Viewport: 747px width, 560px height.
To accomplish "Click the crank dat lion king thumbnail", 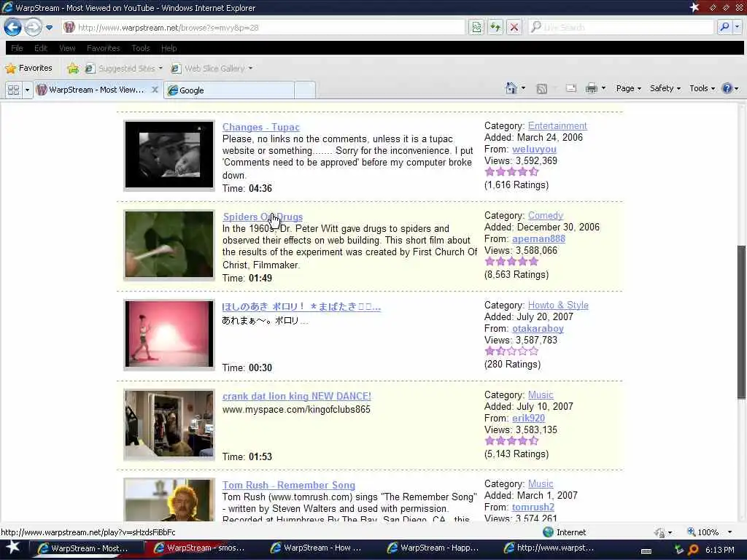I will (x=169, y=424).
